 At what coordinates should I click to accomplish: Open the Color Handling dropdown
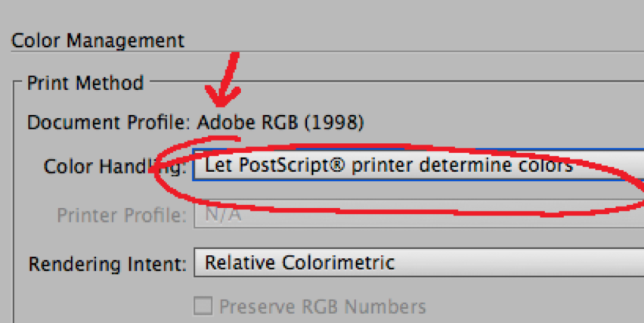tap(419, 165)
